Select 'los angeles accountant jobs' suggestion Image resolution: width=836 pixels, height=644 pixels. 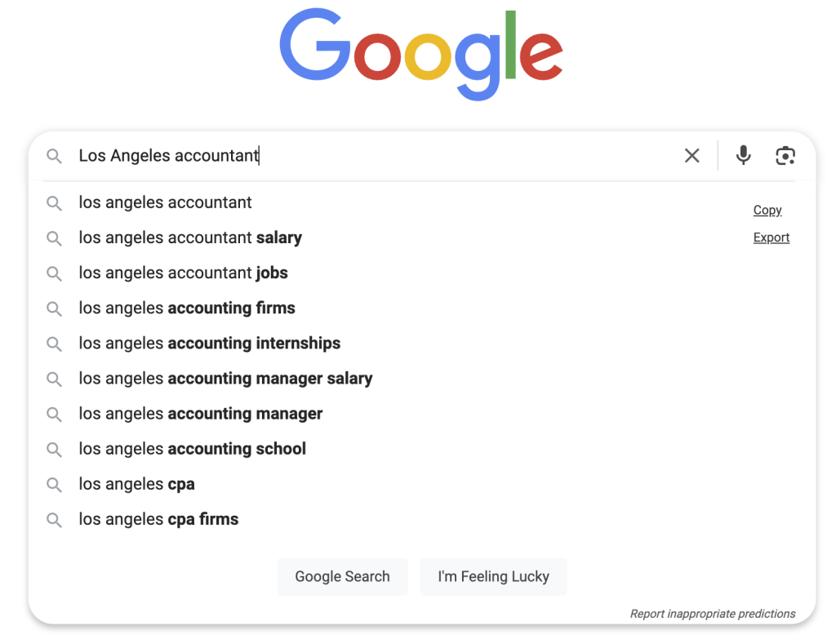point(184,273)
